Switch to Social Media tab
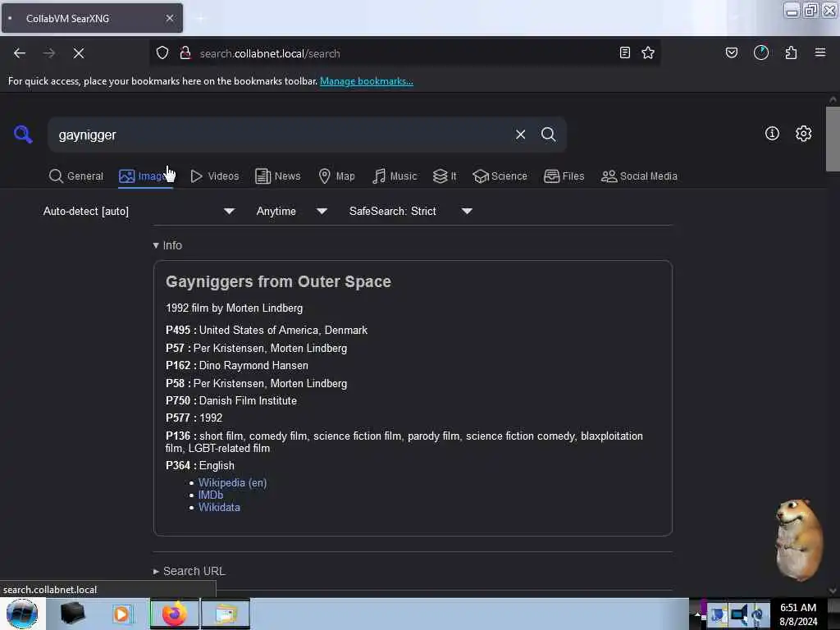 [x=639, y=176]
